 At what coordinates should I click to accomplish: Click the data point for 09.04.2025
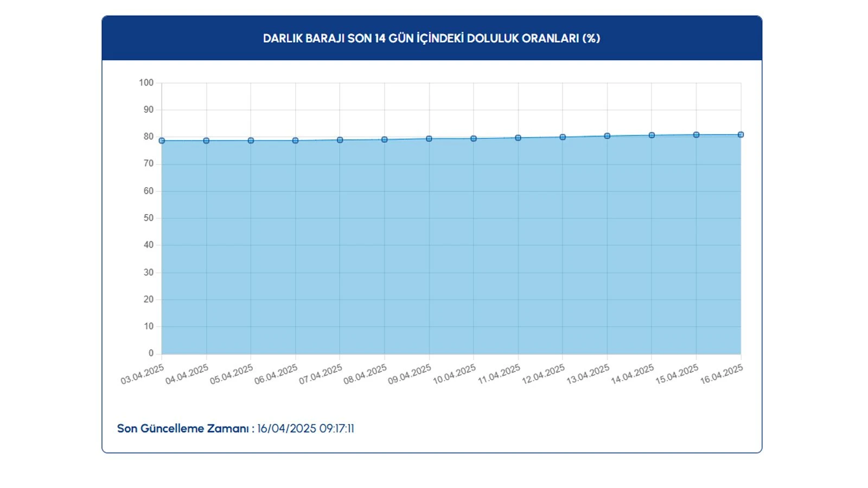(429, 139)
